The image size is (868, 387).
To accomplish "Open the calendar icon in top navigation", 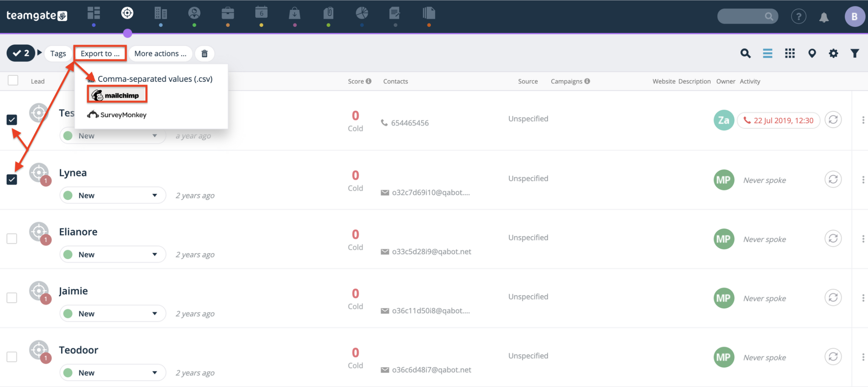I will click(262, 12).
